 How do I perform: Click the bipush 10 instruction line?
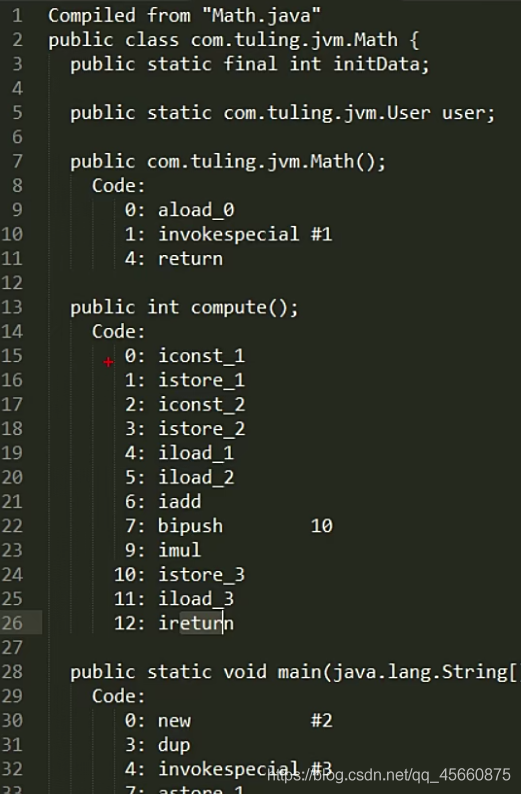(229, 526)
